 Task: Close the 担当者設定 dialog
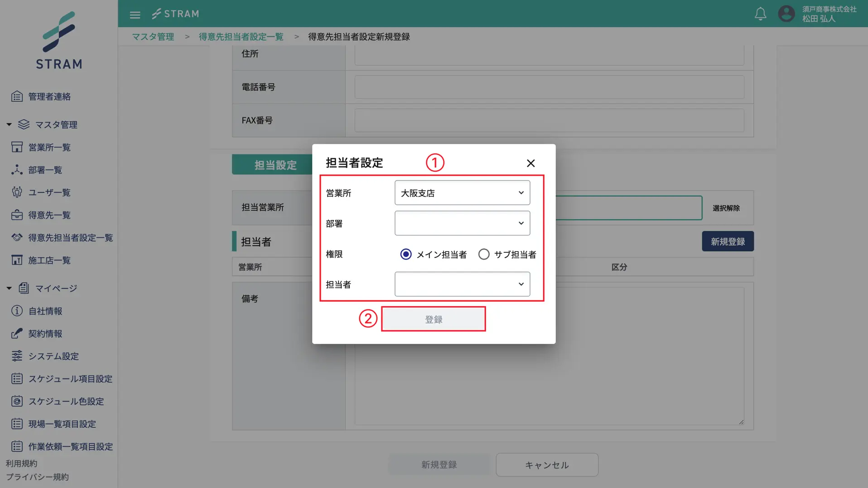click(530, 163)
